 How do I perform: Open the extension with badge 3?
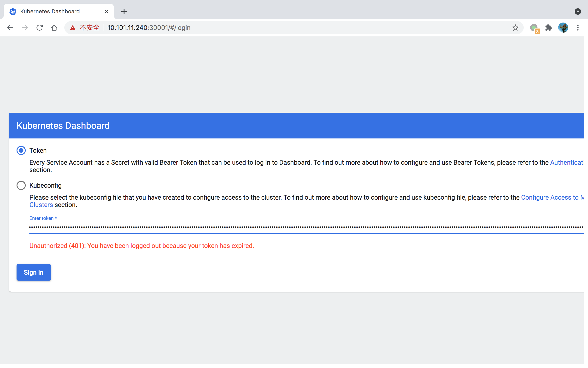click(534, 28)
